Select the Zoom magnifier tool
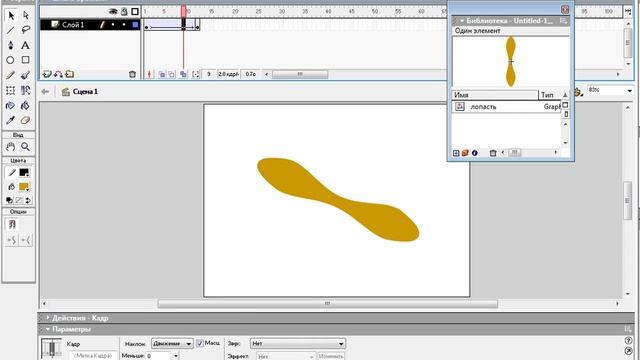 pos(26,147)
